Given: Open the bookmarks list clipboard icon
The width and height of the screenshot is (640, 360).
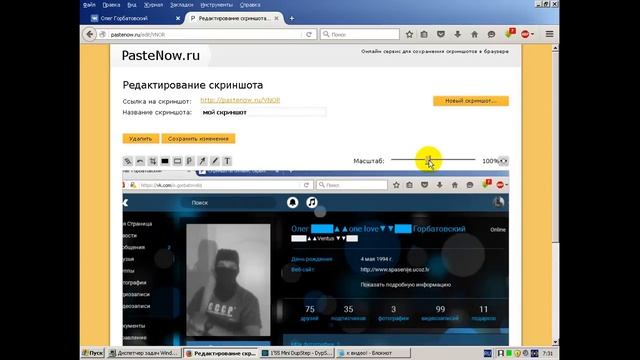Looking at the screenshot, I should tap(424, 35).
